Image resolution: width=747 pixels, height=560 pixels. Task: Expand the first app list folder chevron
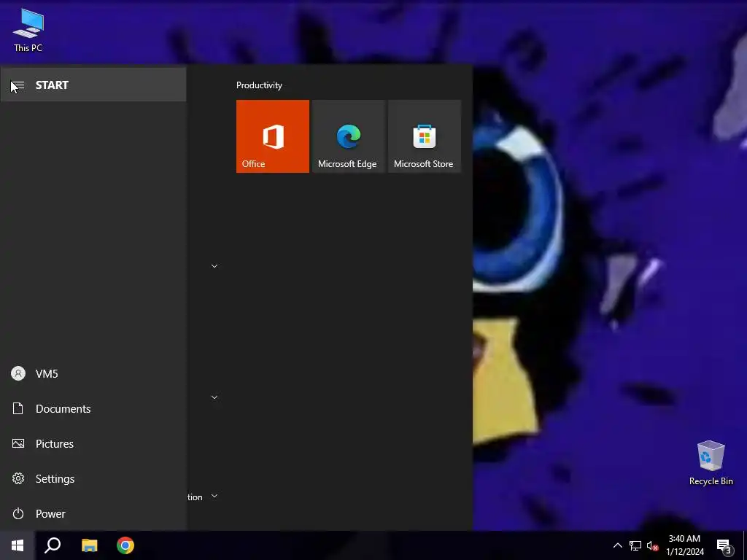(x=214, y=266)
